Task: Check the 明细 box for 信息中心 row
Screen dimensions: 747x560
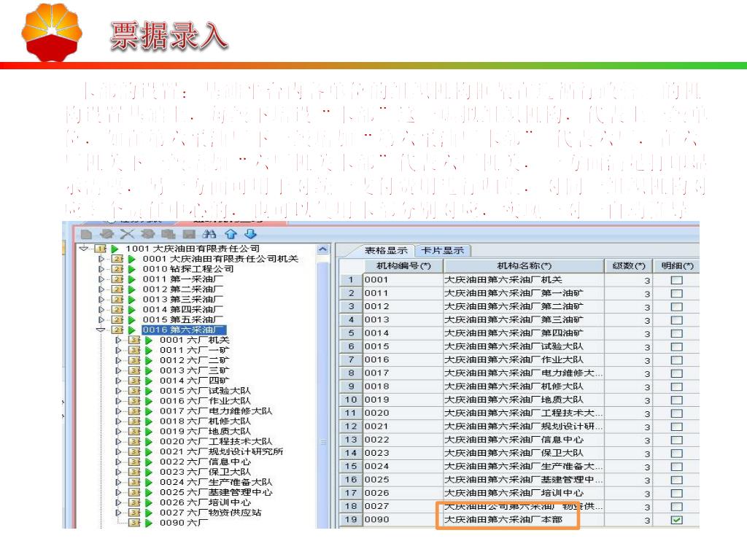Action: click(x=676, y=440)
